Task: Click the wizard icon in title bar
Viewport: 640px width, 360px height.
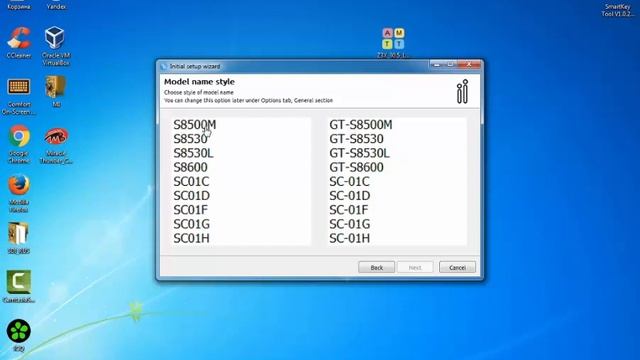Action: point(164,66)
